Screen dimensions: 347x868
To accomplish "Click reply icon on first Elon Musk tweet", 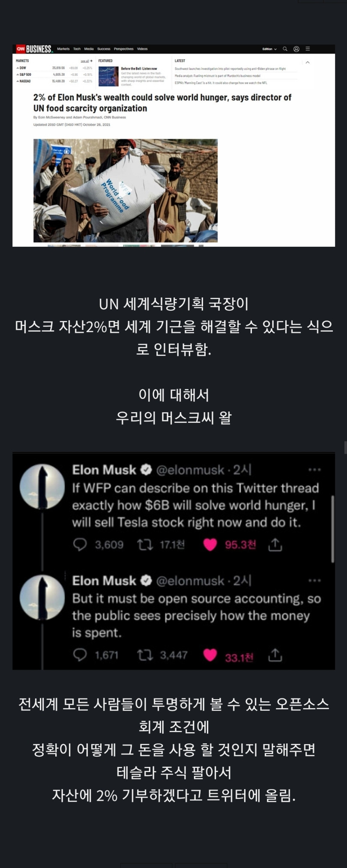I will point(80,544).
